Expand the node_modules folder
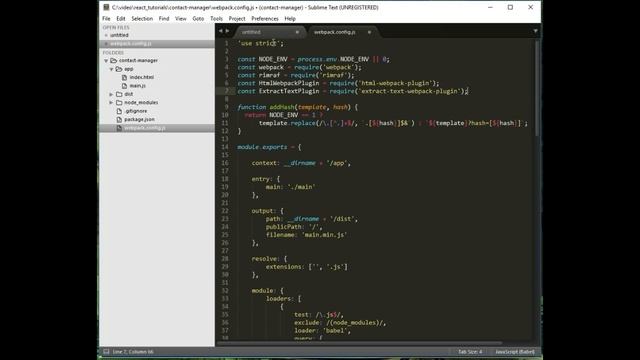 [x=111, y=103]
